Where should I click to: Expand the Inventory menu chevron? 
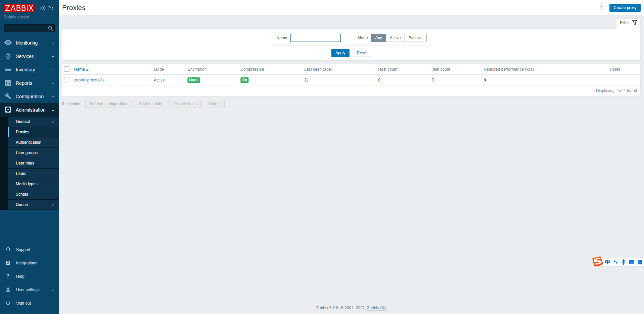click(53, 70)
